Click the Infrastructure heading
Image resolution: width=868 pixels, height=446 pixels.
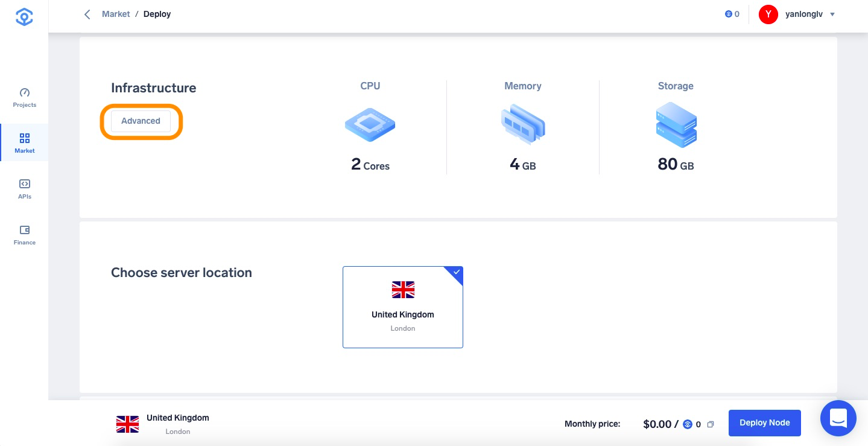point(153,88)
